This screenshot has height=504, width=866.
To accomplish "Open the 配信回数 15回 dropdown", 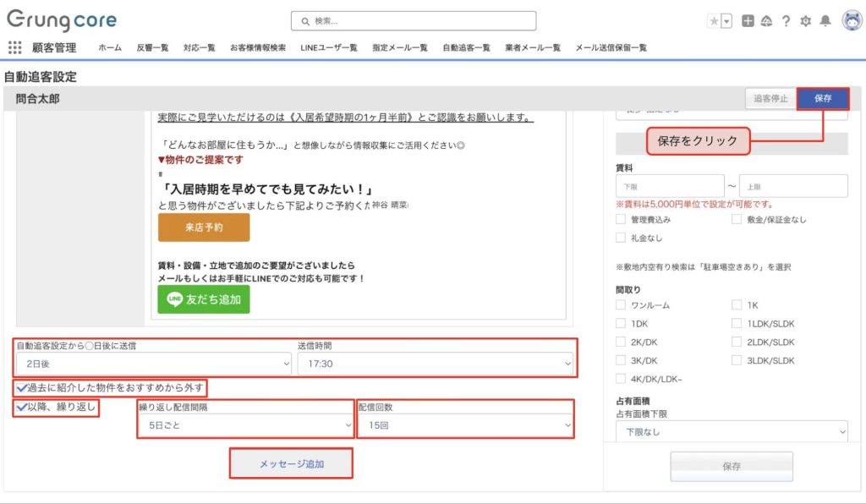I will [465, 425].
